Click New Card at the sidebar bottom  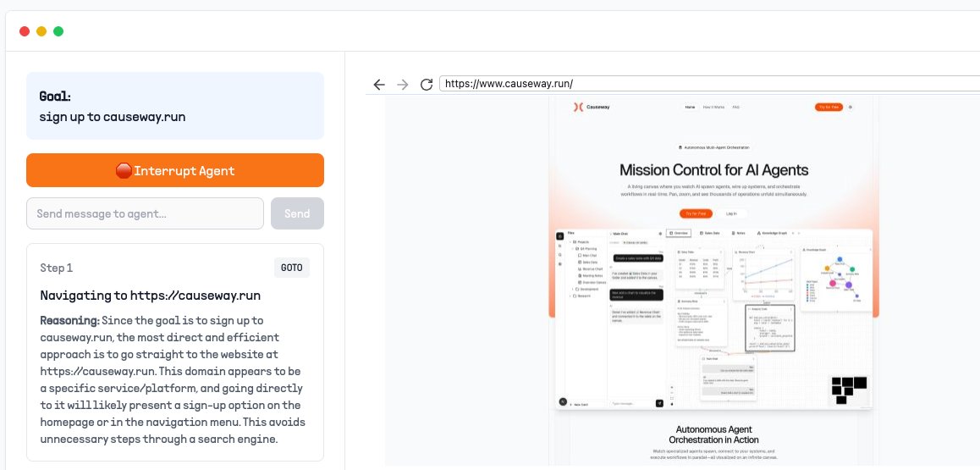(x=580, y=405)
